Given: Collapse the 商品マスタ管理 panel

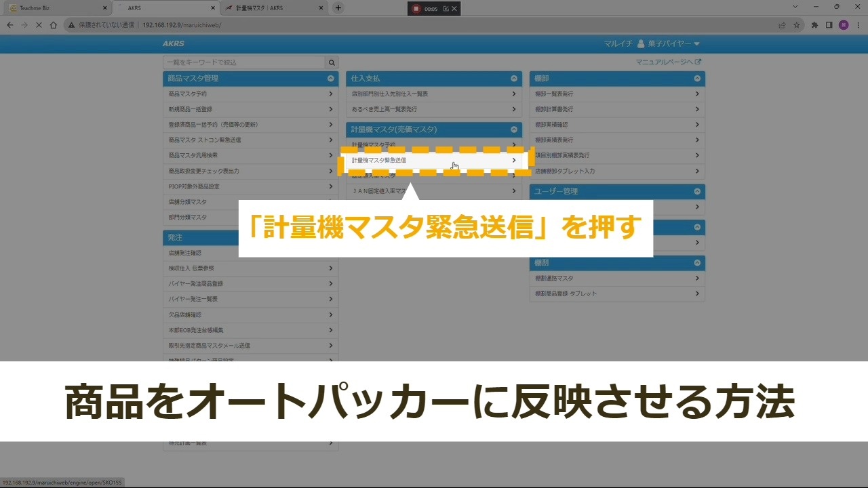Looking at the screenshot, I should (330, 79).
